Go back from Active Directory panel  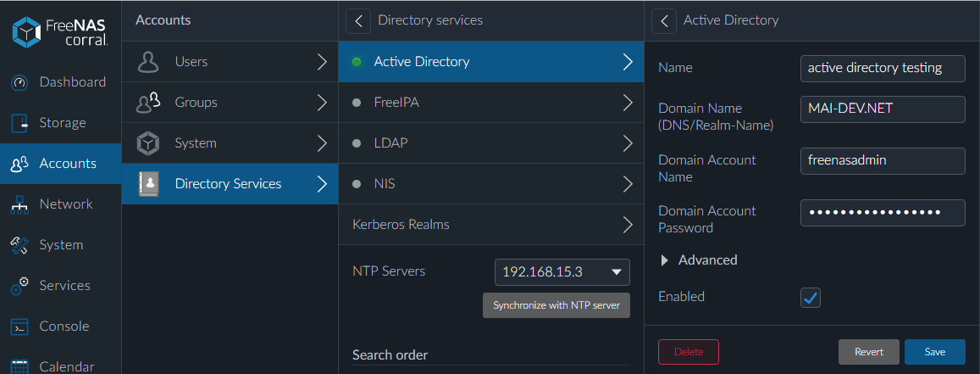click(x=664, y=20)
